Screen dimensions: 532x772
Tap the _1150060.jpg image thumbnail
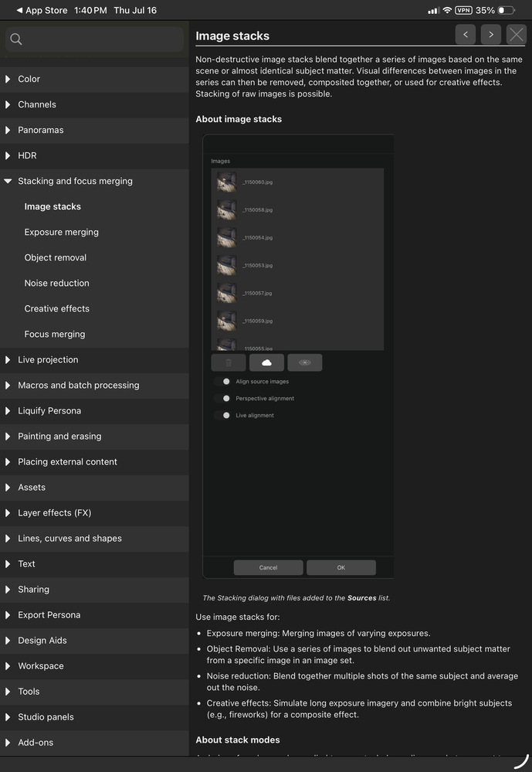226,182
